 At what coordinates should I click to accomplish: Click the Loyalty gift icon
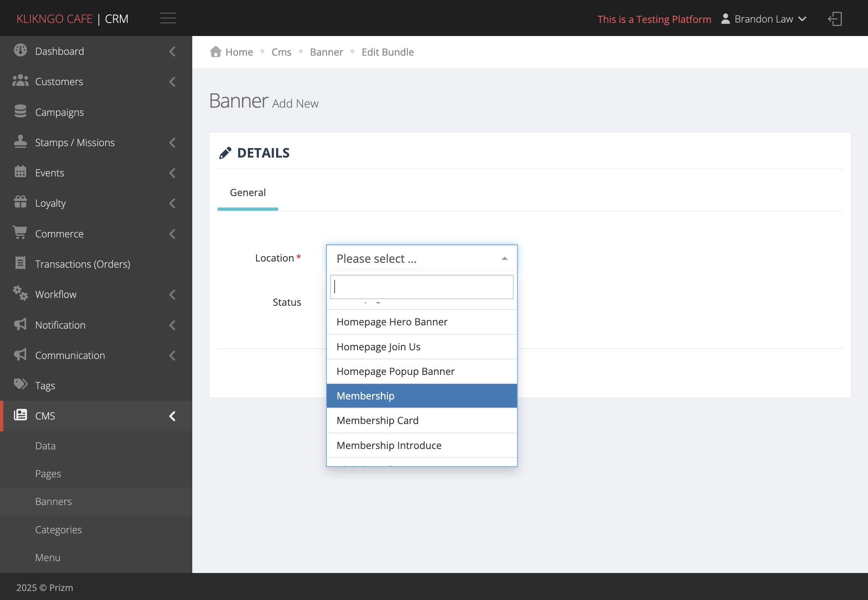pos(20,202)
